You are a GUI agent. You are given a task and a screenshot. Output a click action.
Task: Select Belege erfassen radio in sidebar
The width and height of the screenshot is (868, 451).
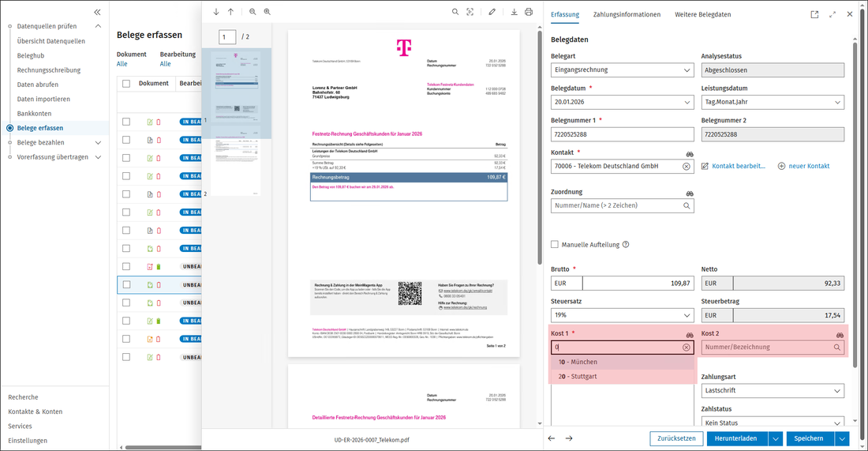(10, 128)
